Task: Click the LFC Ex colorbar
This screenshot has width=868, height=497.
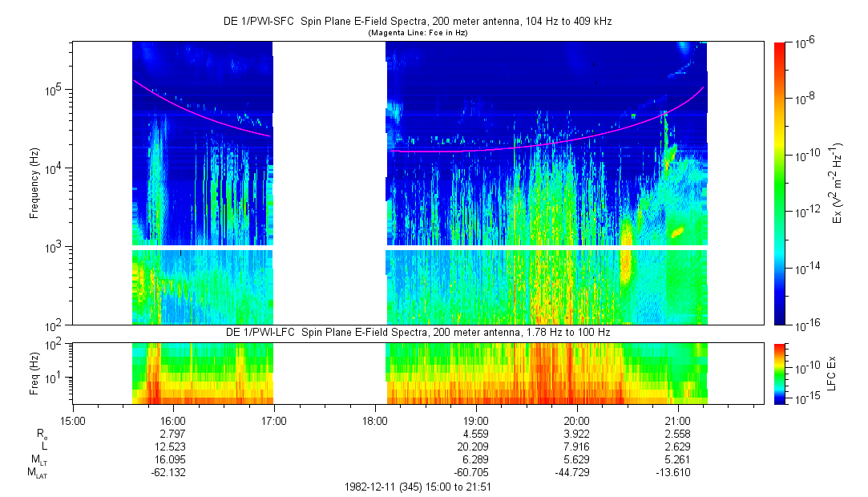Action: pos(780,373)
